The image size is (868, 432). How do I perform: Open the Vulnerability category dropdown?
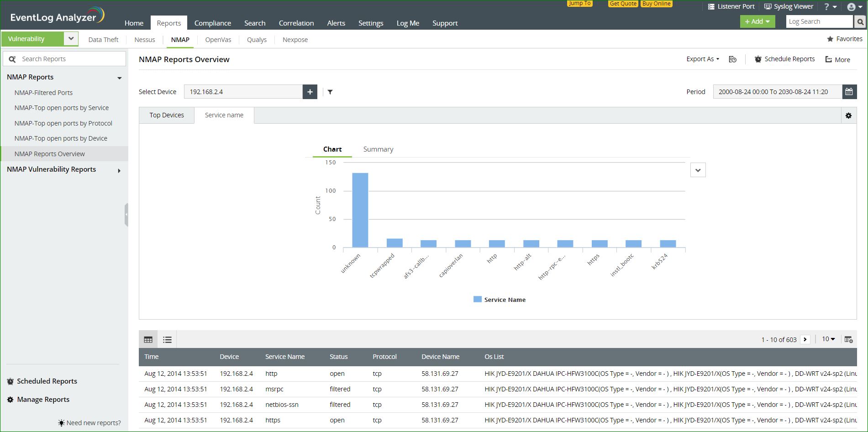coord(71,39)
